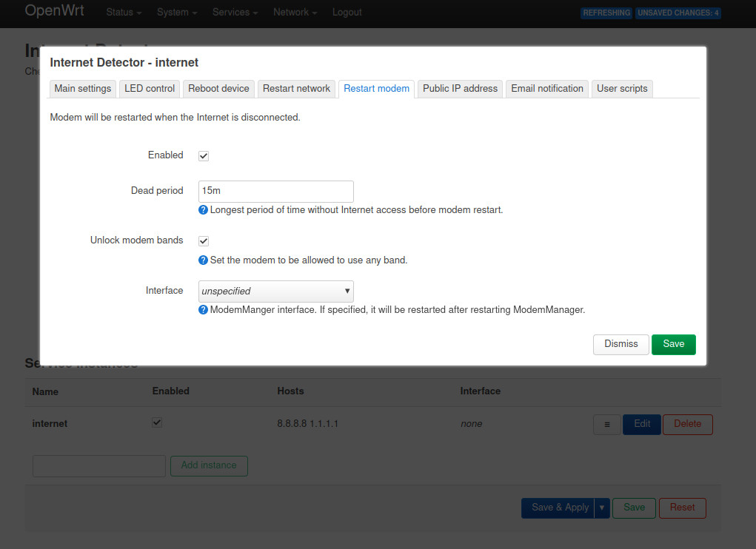
Task: Click the Logout link in top bar
Action: click(x=347, y=13)
